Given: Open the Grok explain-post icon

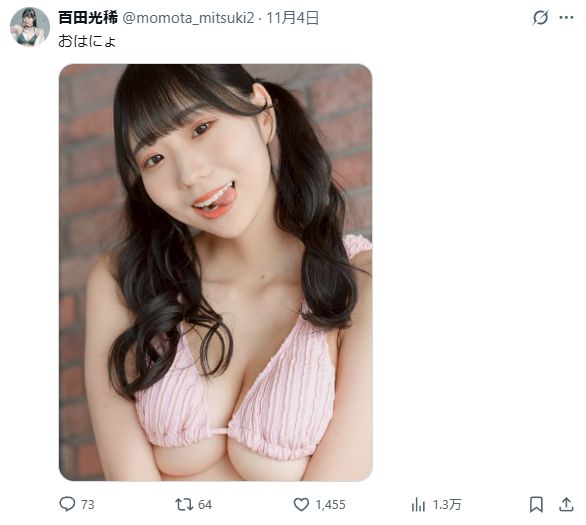Looking at the screenshot, I should 540,18.
